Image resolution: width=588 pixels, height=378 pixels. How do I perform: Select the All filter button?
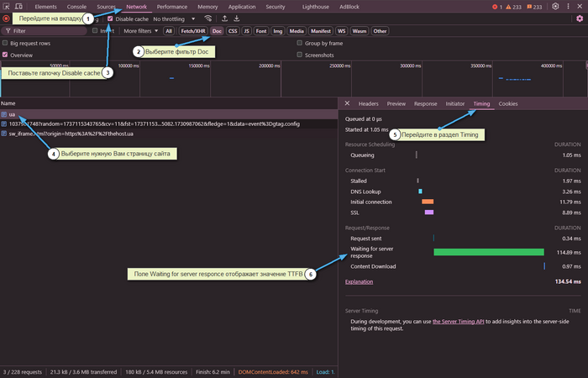point(169,31)
